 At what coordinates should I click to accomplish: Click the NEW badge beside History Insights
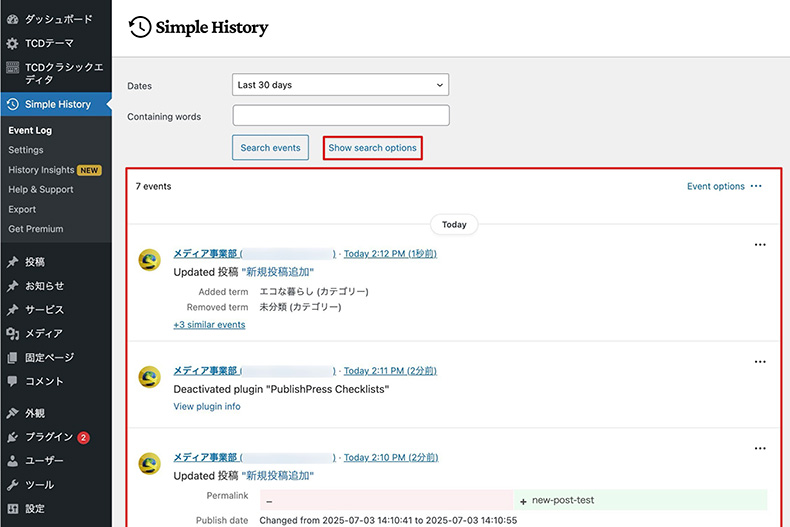89,170
